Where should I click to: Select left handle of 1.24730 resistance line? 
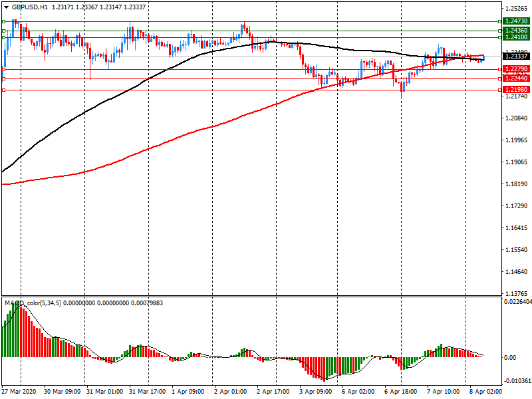(x=4, y=22)
